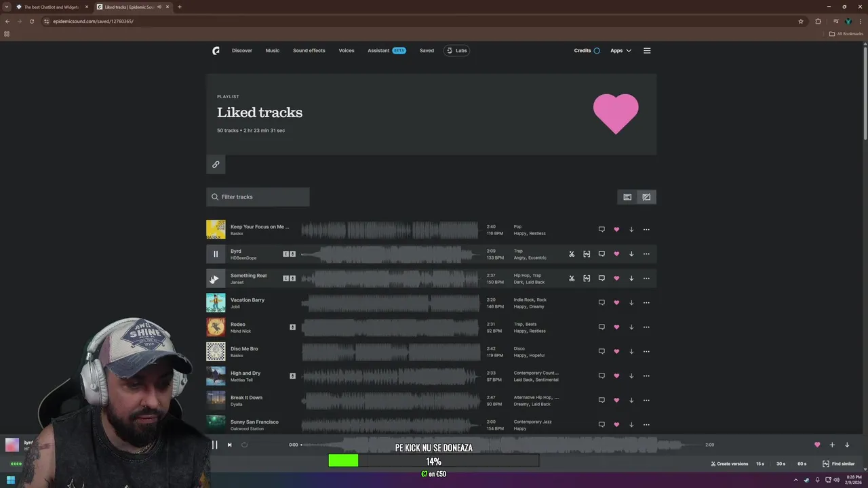Open comment icon for Vacation Barry
This screenshot has height=488, width=868.
601,303
